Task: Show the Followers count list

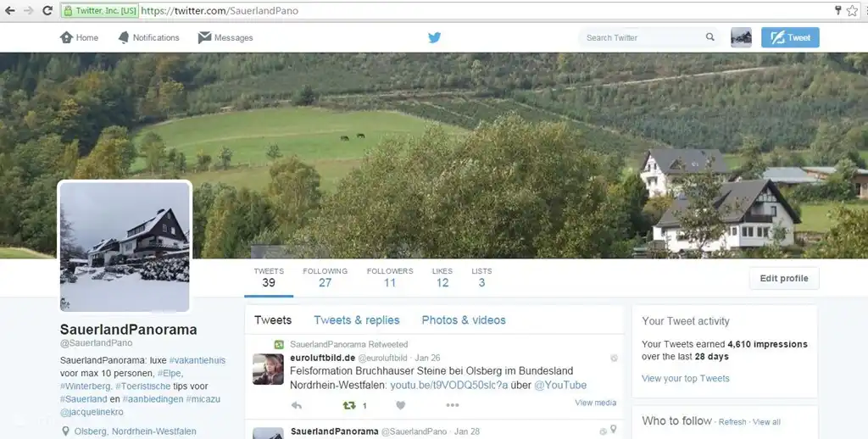Action: (x=389, y=277)
